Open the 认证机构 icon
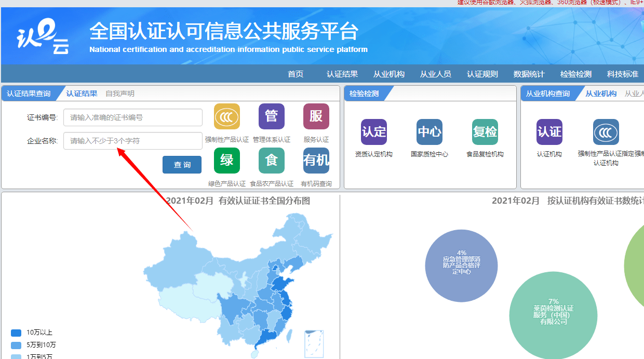 pos(549,132)
